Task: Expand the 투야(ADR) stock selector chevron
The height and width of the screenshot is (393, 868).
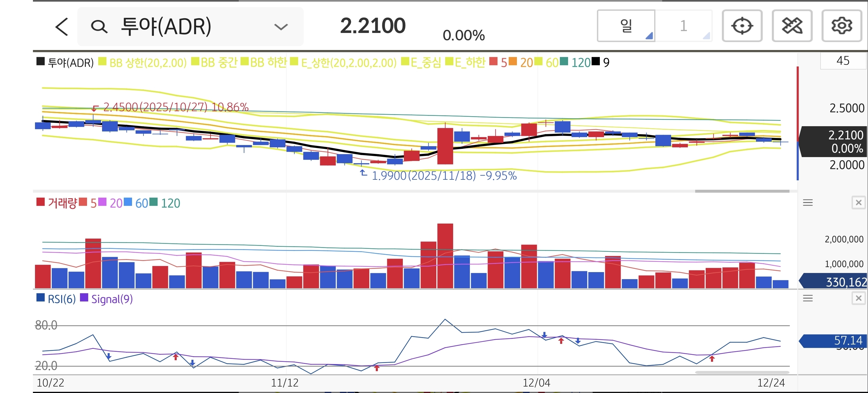Action: pyautogui.click(x=281, y=27)
